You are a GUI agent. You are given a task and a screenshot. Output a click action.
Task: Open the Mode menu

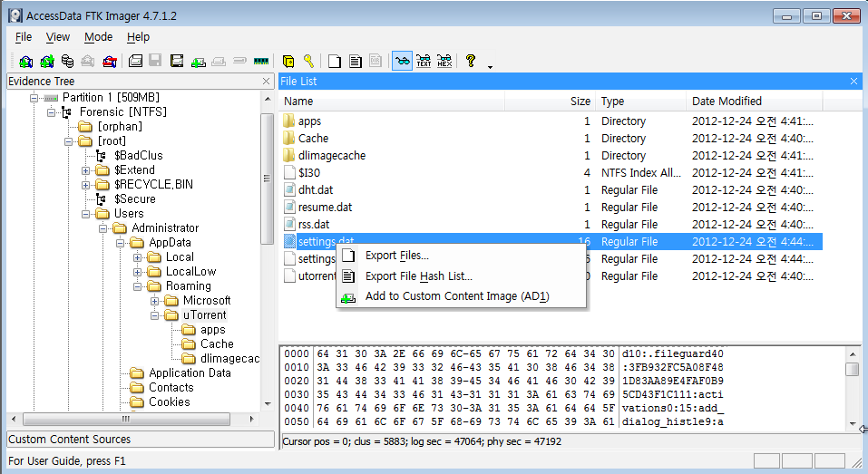(x=99, y=37)
